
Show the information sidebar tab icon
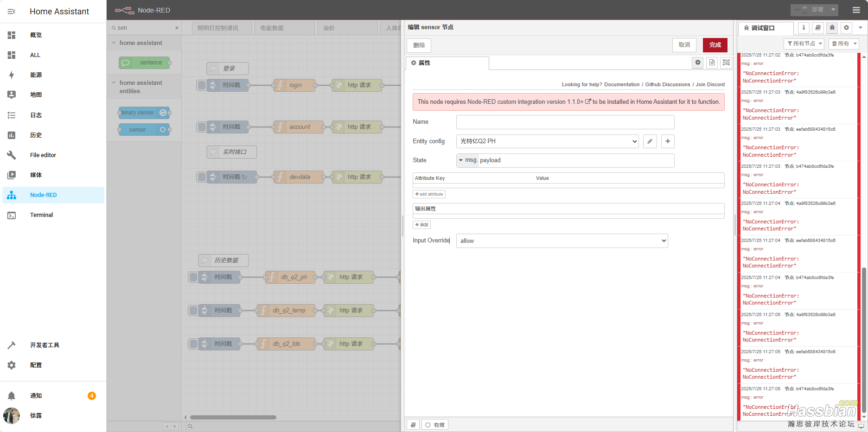coord(804,28)
